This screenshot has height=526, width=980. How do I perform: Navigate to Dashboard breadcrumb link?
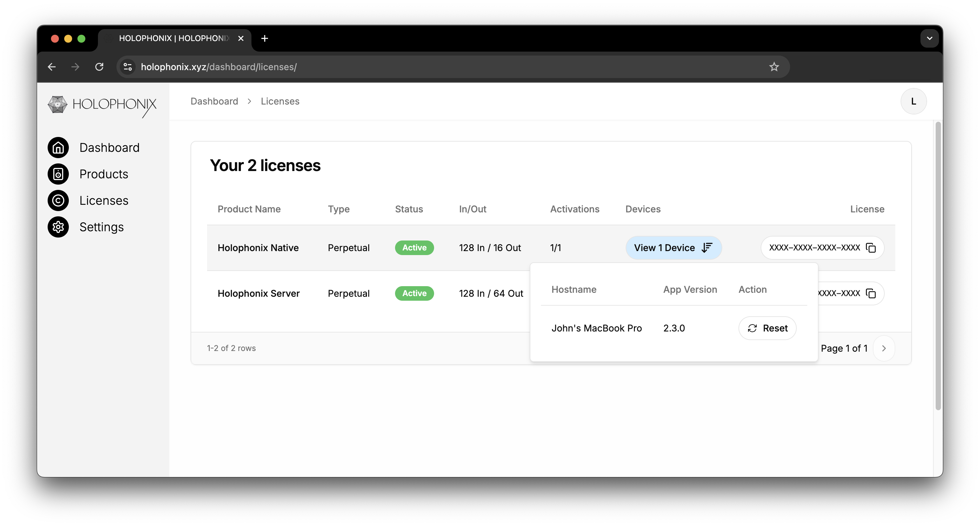coord(214,102)
